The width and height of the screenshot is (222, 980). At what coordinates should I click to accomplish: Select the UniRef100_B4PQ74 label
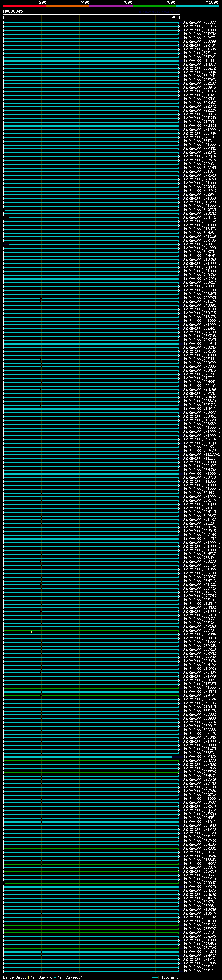click(199, 156)
